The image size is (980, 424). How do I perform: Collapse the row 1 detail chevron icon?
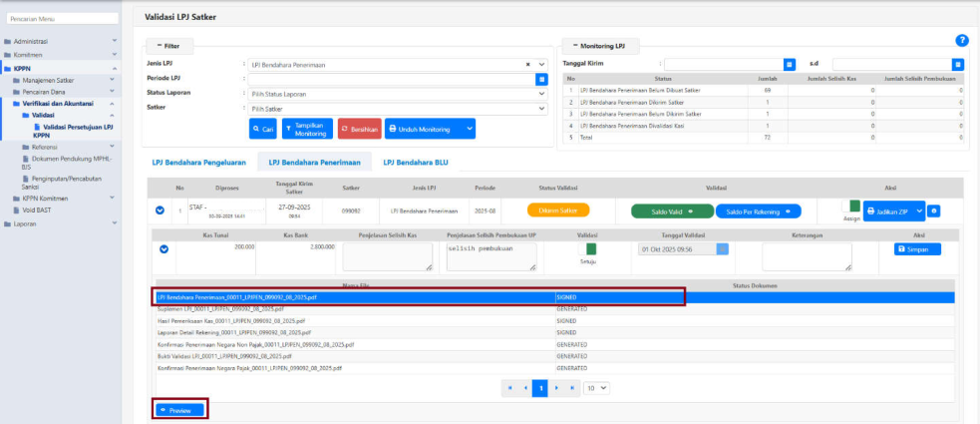coord(160,211)
